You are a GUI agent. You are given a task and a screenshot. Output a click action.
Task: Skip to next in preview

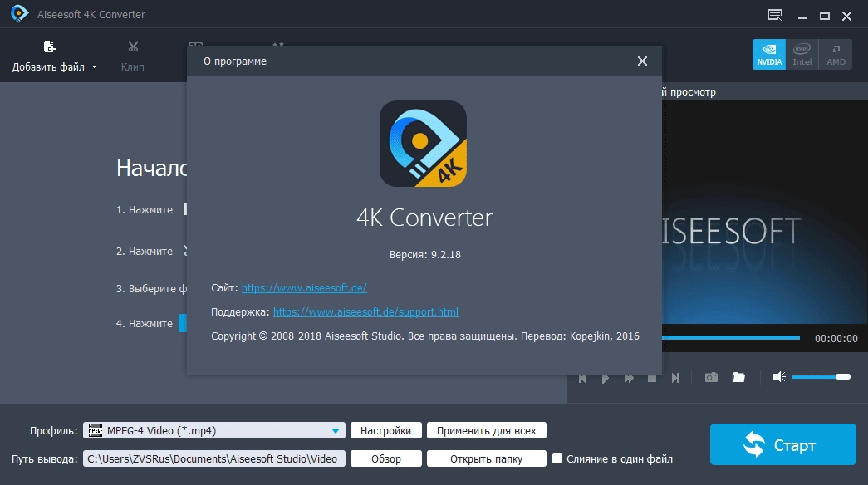click(675, 378)
